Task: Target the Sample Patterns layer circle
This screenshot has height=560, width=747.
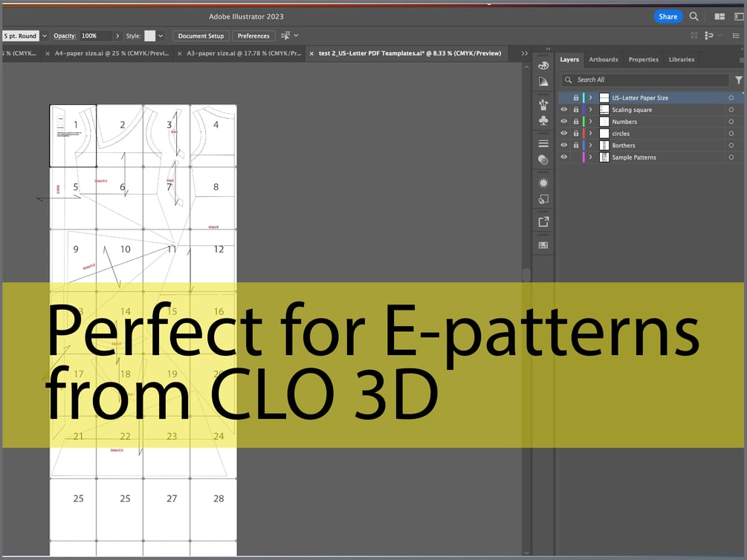Action: [731, 157]
